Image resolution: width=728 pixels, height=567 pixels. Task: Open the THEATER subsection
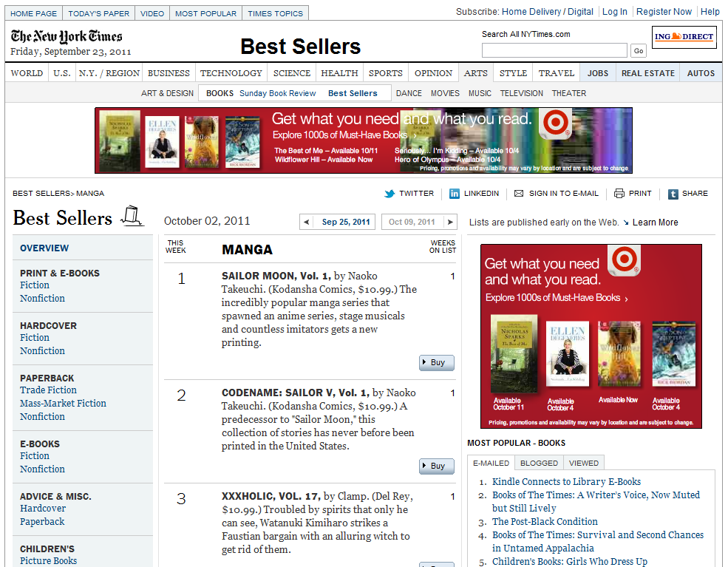point(569,93)
